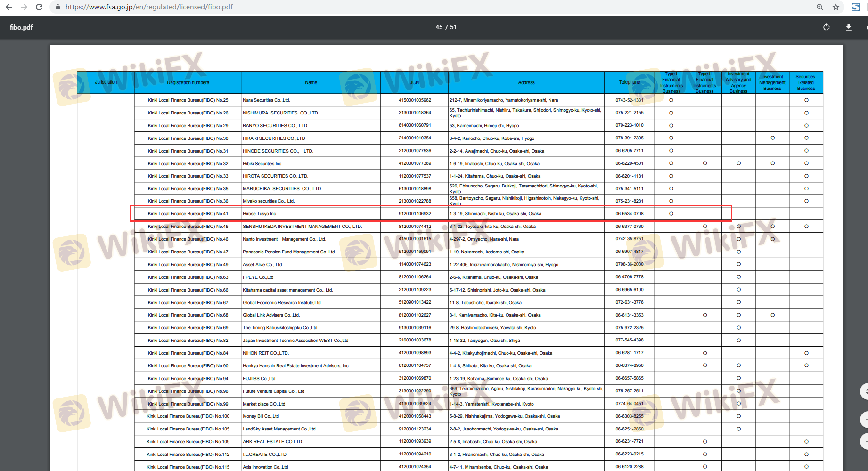Click the Hirose Tusyo Inc. name cell
This screenshot has width=868, height=471.
point(260,214)
